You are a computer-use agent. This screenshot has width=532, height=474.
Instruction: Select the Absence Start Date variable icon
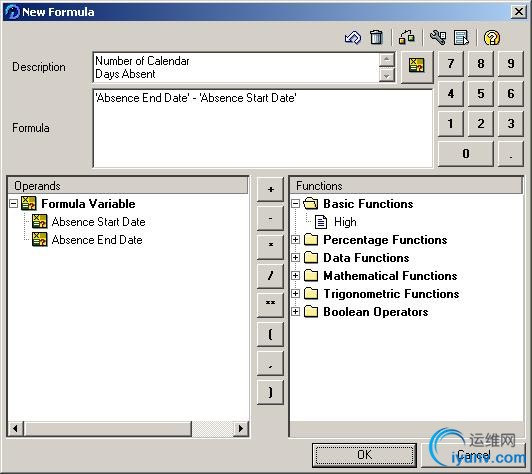tap(40, 222)
